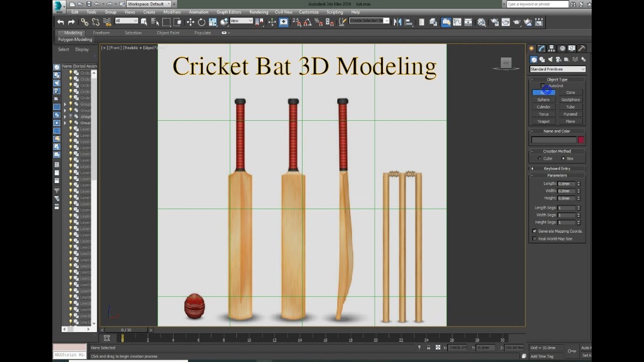Toggle the 2.5D Snaps button

click(x=297, y=22)
